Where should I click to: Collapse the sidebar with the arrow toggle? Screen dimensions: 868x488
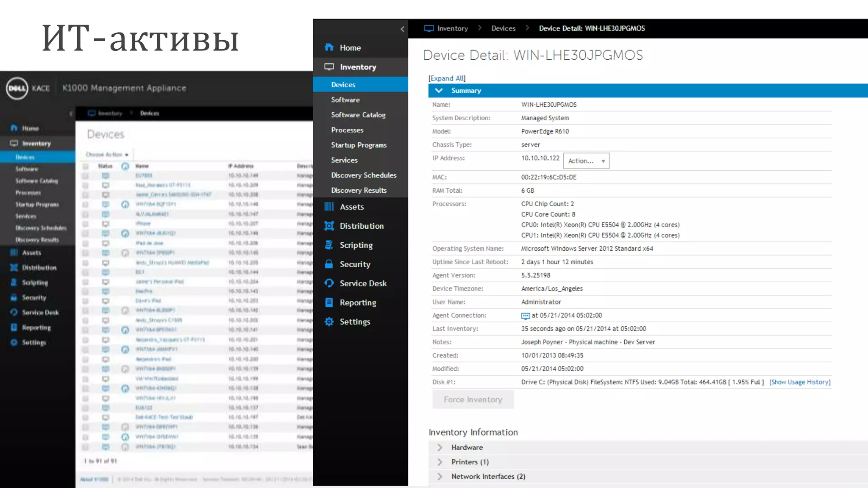(402, 29)
